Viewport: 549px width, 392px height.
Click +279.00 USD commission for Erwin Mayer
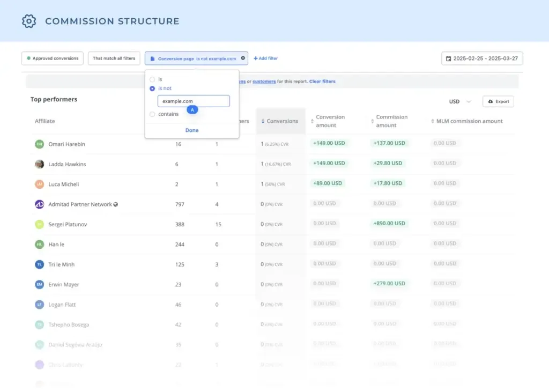(x=389, y=283)
